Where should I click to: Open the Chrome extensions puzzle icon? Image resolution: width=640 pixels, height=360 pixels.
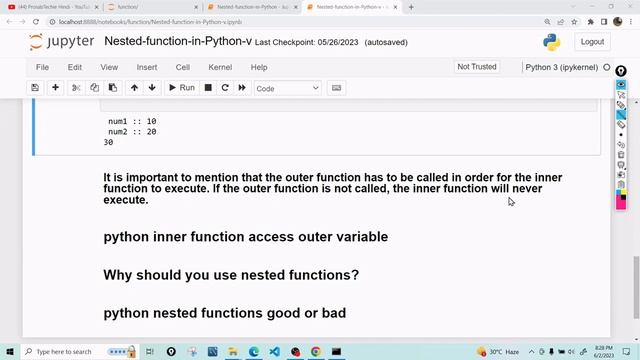coord(590,22)
